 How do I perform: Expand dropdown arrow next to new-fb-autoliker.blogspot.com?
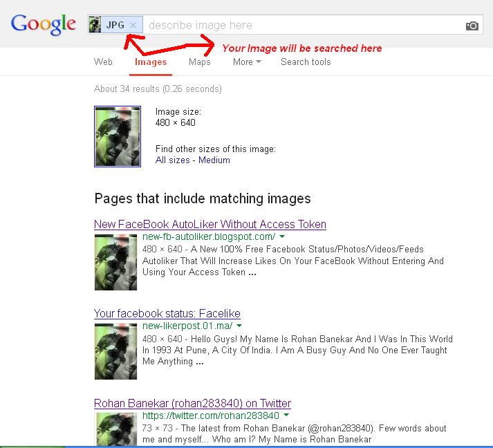pyautogui.click(x=282, y=236)
